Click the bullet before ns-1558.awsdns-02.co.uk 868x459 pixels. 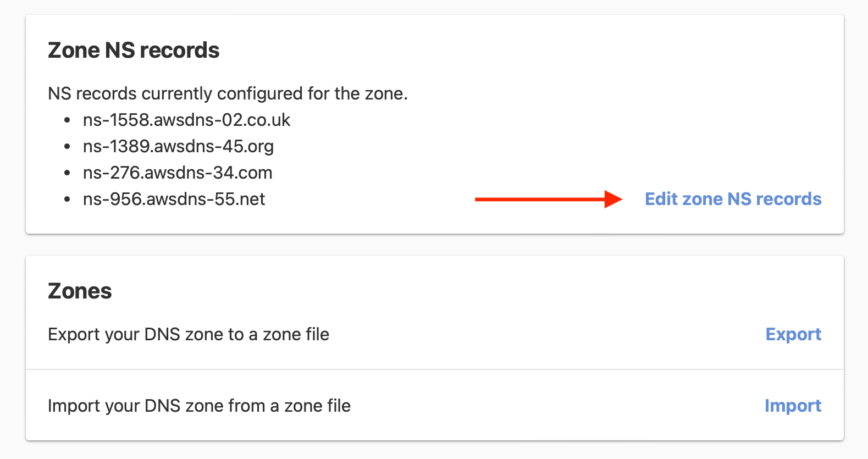tap(67, 120)
